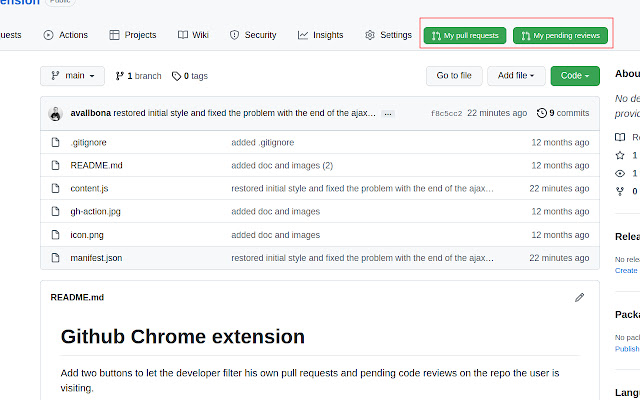Click the file icon beside content.js
This screenshot has height=400, width=640.
[x=56, y=188]
